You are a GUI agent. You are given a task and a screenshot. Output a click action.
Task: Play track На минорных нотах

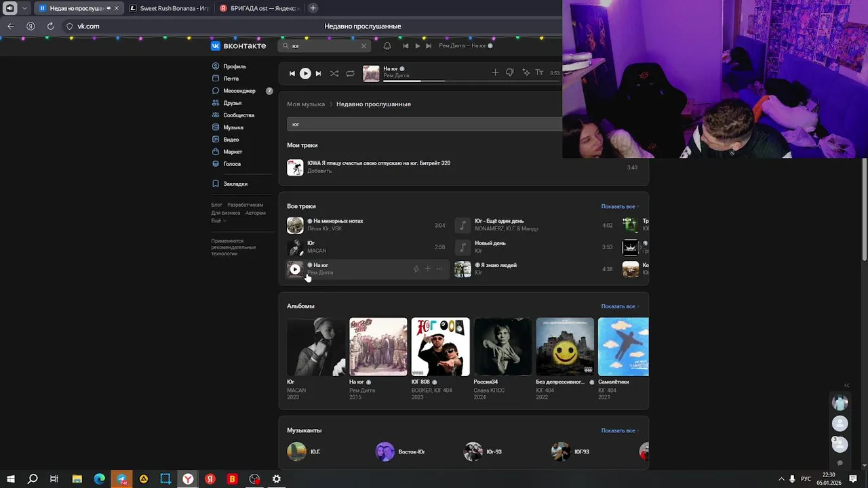click(x=295, y=225)
